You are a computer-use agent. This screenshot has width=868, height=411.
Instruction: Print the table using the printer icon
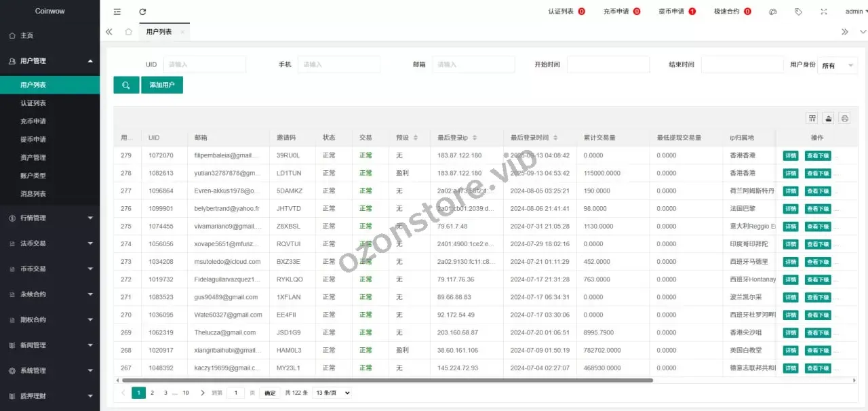click(x=844, y=118)
